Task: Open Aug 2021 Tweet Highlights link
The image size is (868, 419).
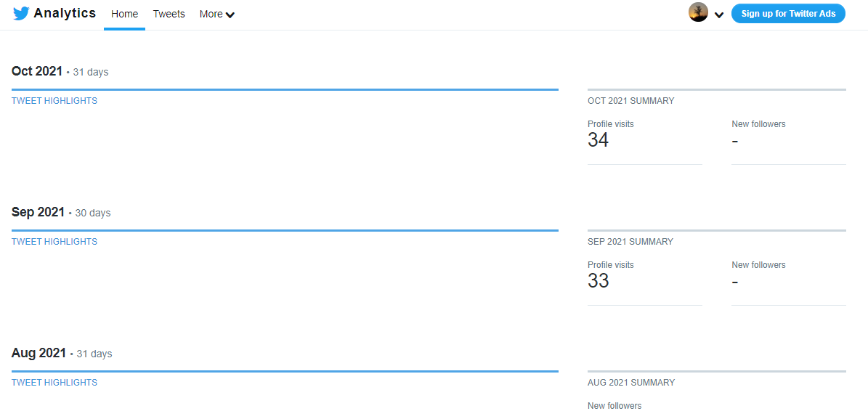Action: point(54,383)
